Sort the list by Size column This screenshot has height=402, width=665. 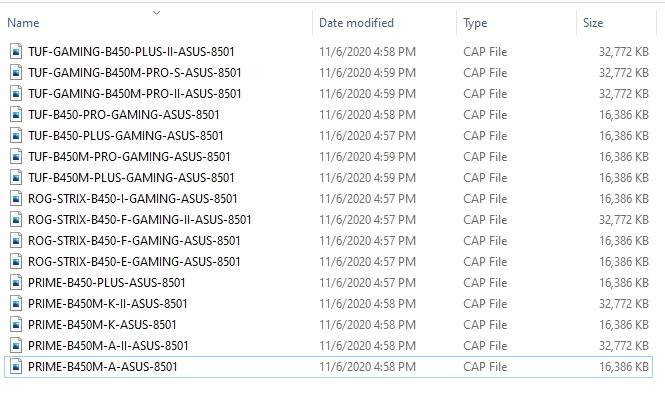592,22
